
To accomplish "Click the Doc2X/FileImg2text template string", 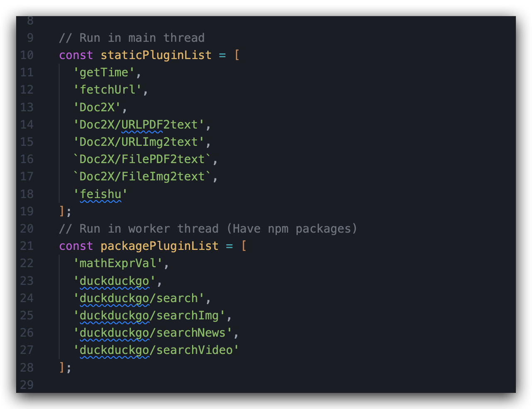I will 142,177.
